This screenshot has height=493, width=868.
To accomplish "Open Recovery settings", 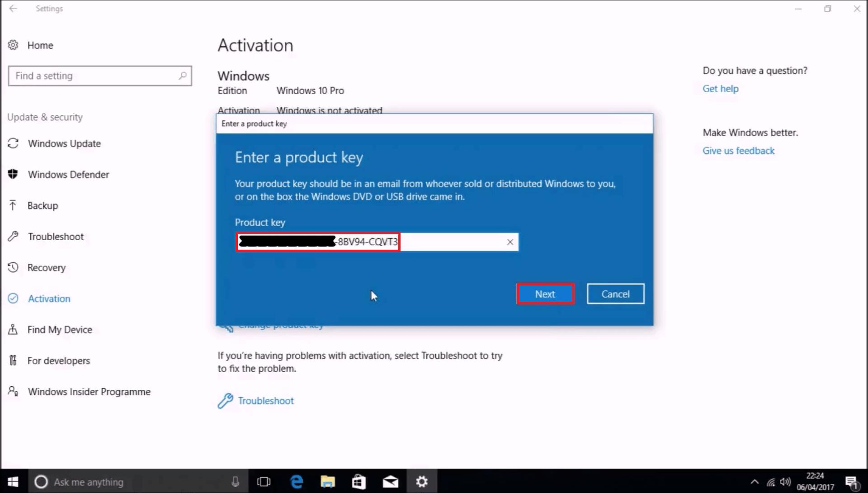I will pyautogui.click(x=47, y=267).
